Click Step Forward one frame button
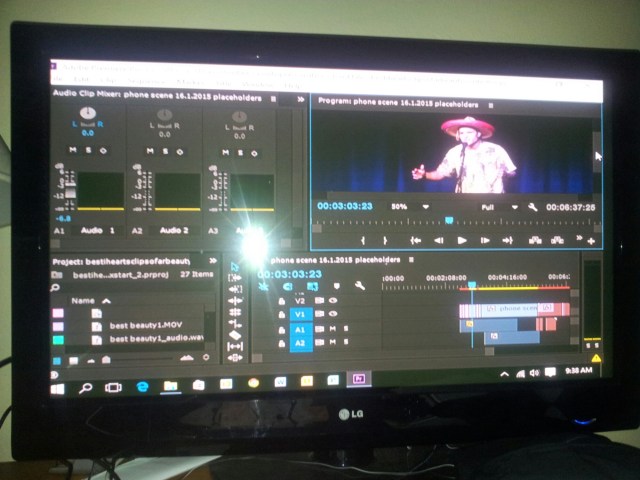Image resolution: width=640 pixels, height=480 pixels. point(485,240)
